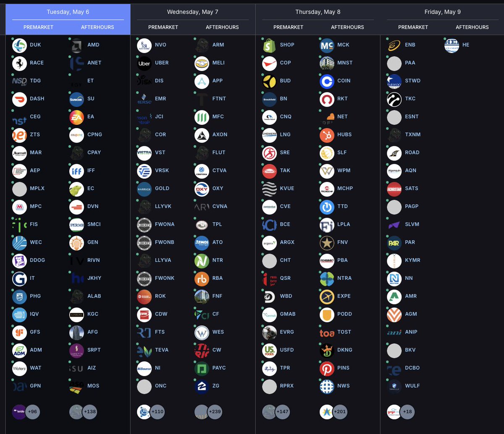Click the Expedia logo next to EXPE
The width and height of the screenshot is (504, 434).
(327, 296)
